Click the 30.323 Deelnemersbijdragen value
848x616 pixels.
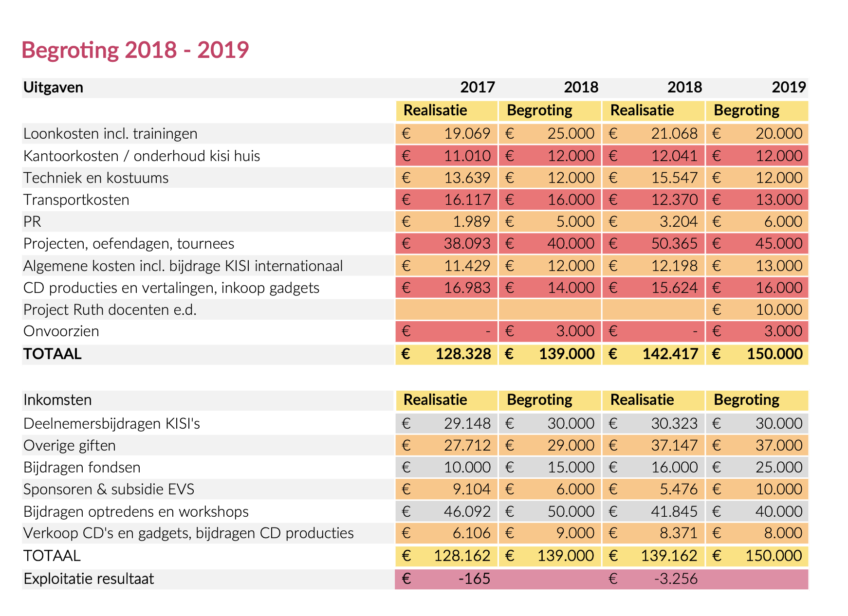click(x=675, y=424)
